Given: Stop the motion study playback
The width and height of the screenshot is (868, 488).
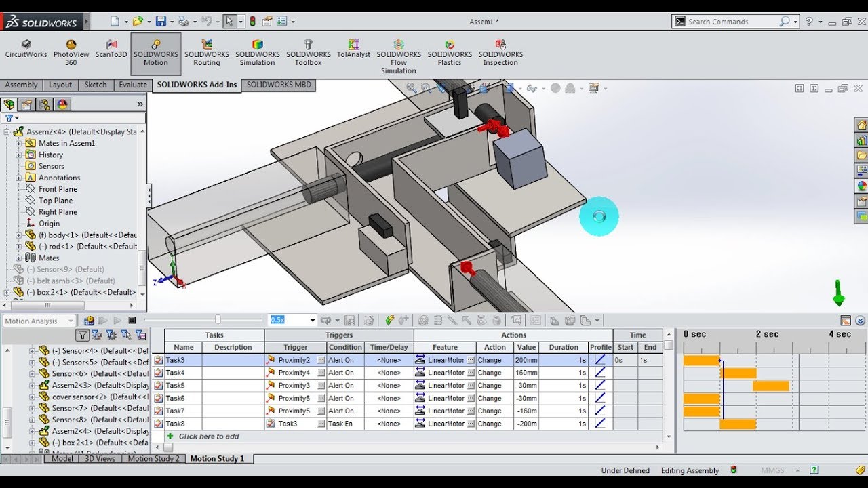Looking at the screenshot, I should [x=132, y=321].
